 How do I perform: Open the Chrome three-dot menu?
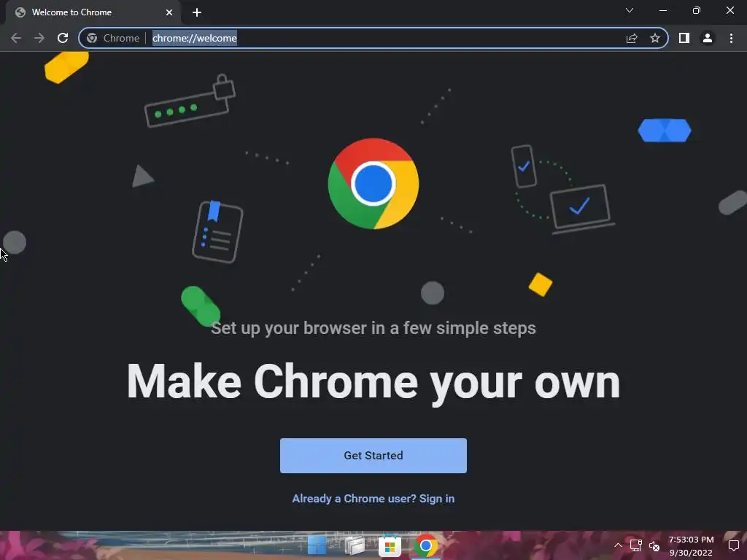731,38
